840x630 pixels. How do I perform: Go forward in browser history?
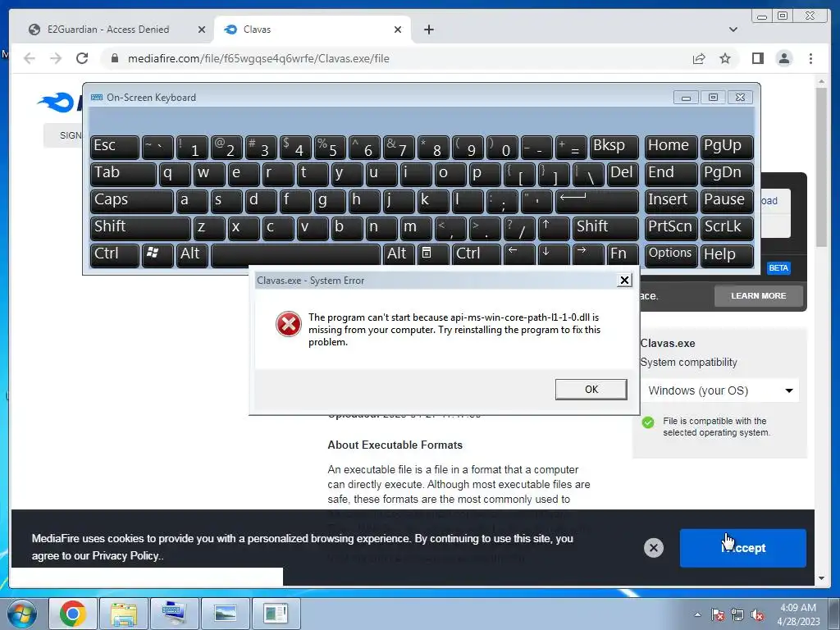click(x=56, y=58)
